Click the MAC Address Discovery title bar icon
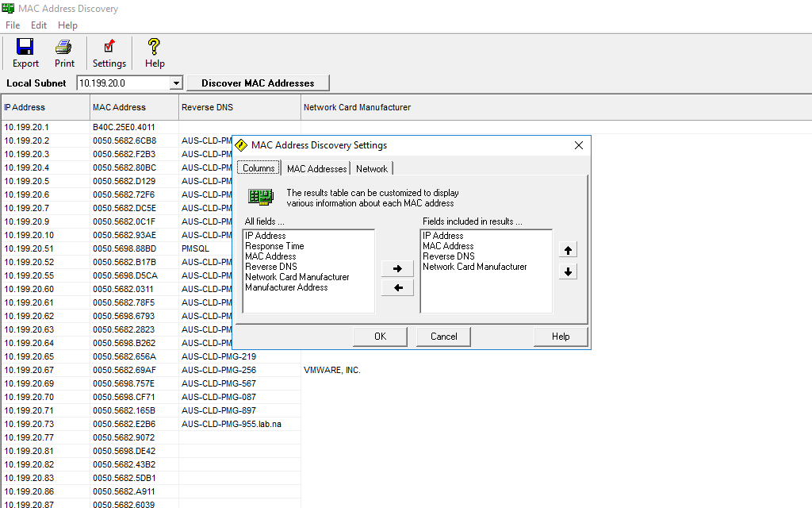This screenshot has width=812, height=508. [8, 8]
